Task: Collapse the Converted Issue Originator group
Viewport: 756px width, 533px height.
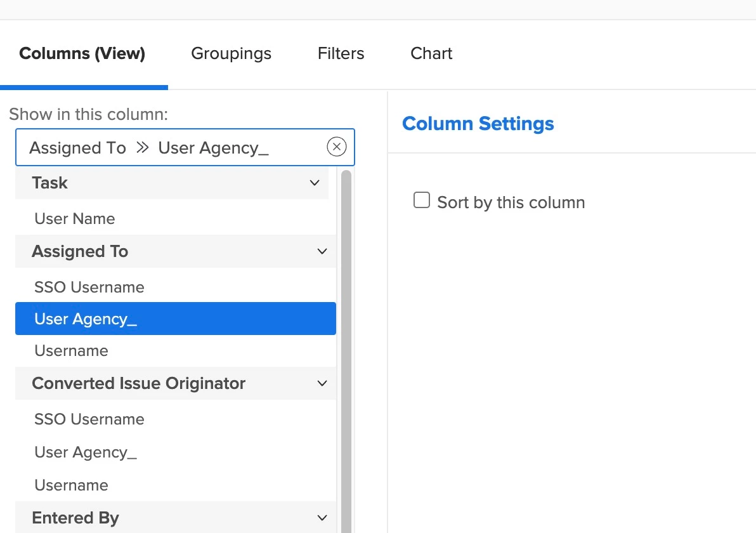Action: click(322, 384)
